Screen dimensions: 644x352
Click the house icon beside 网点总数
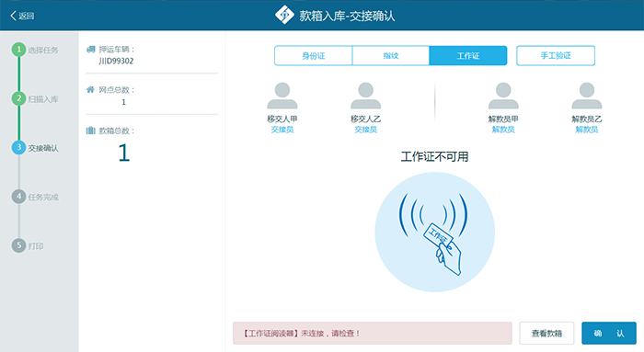click(x=90, y=89)
